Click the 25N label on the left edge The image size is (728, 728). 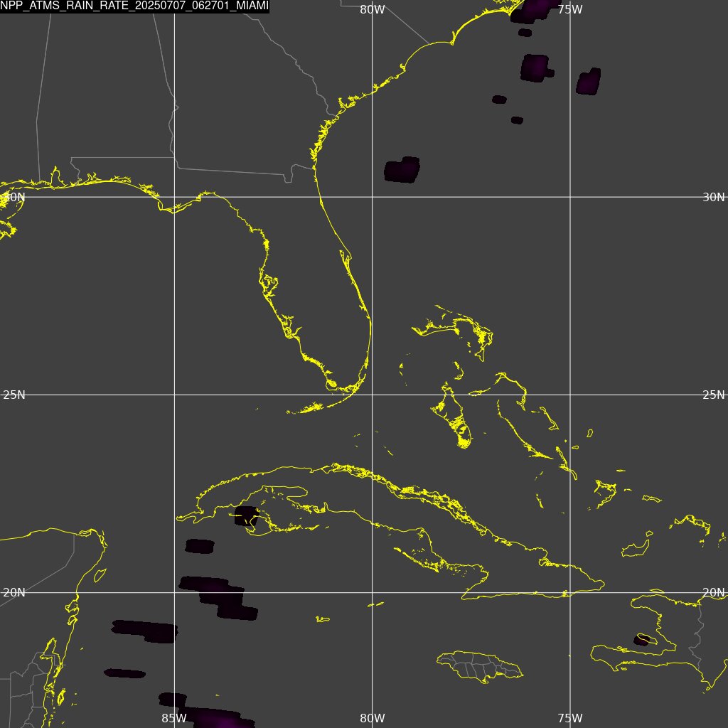(14, 395)
